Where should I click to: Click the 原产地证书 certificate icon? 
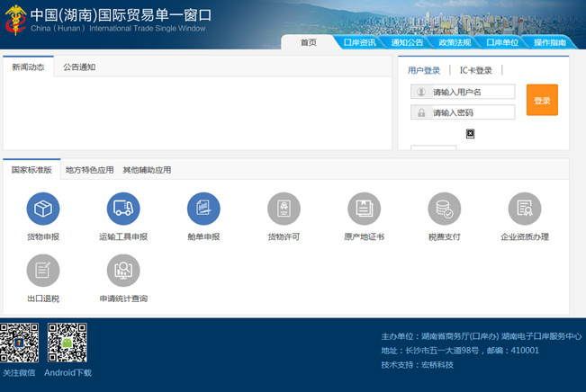[x=364, y=209]
